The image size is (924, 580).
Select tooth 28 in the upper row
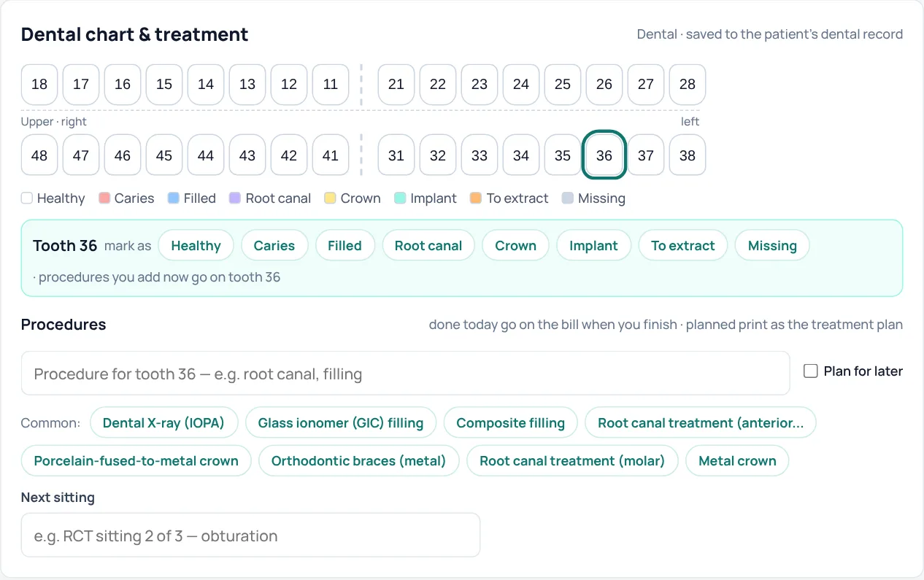[688, 84]
